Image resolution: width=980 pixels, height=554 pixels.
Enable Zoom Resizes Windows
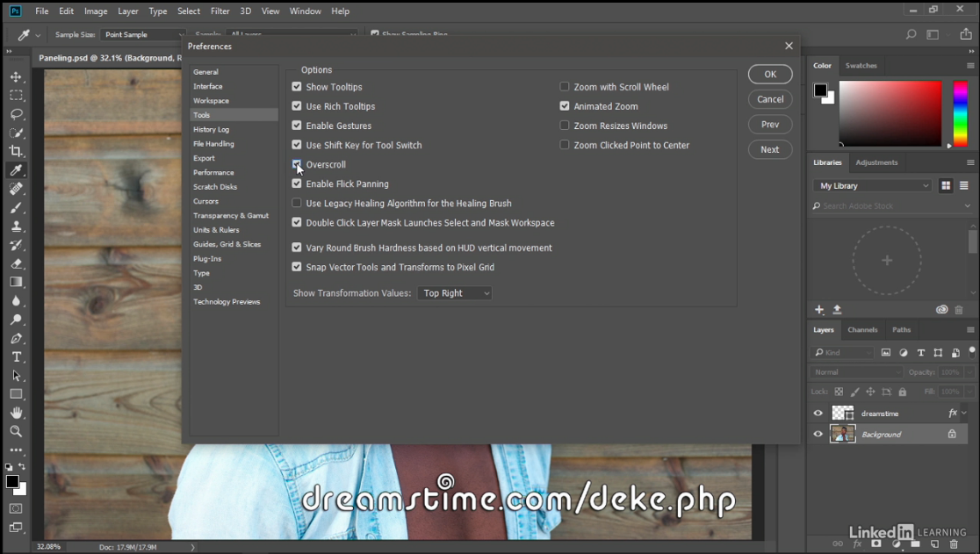tap(565, 126)
